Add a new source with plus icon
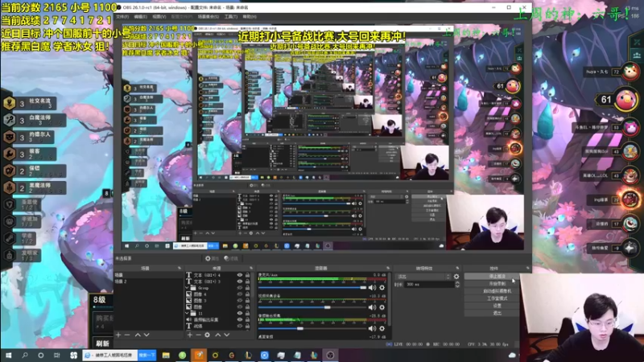The height and width of the screenshot is (362, 644). 190,335
